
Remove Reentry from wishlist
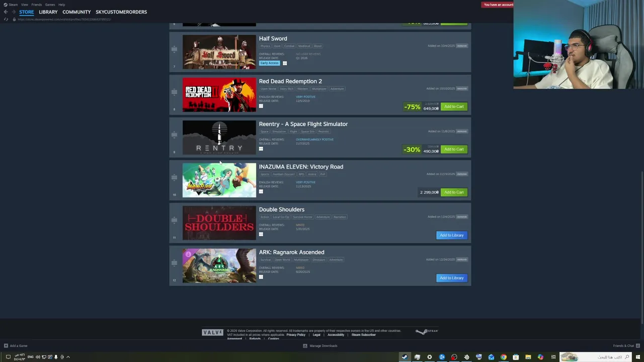462,131
